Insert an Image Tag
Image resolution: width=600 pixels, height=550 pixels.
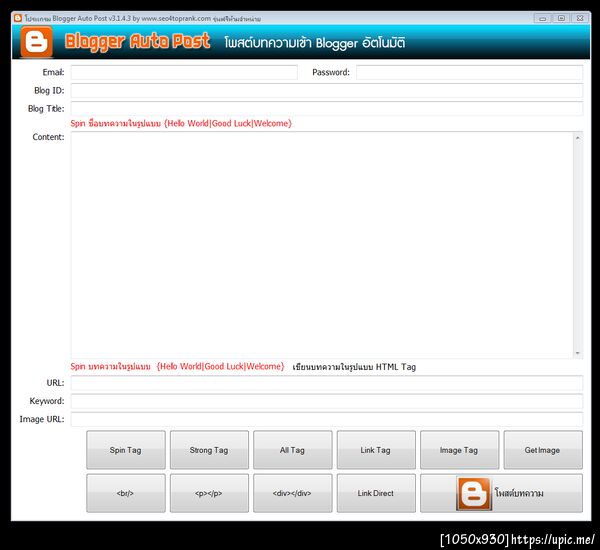pos(460,450)
